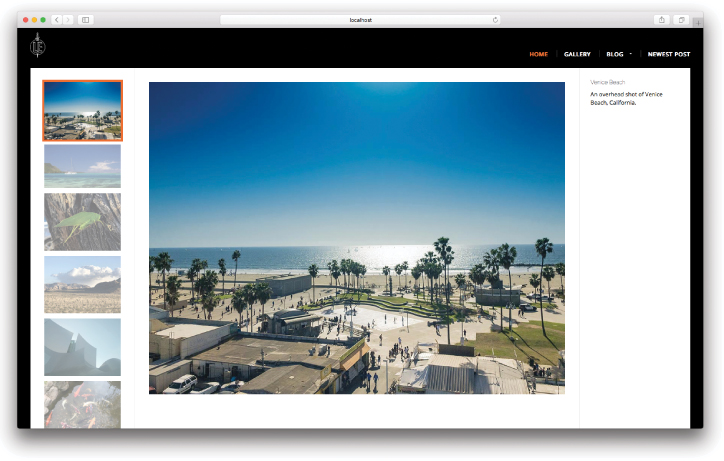Viewport: 724px width, 461px height.
Task: Select the angular building thumbnail
Action: point(82,346)
